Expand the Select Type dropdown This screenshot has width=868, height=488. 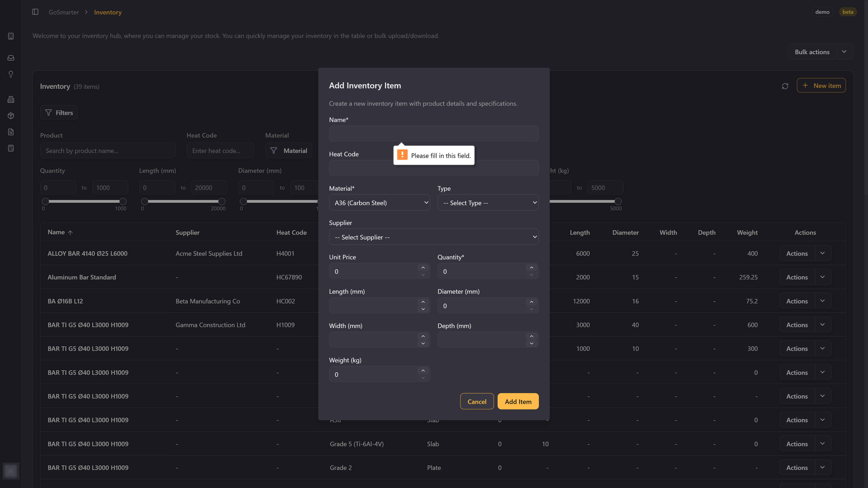(488, 203)
